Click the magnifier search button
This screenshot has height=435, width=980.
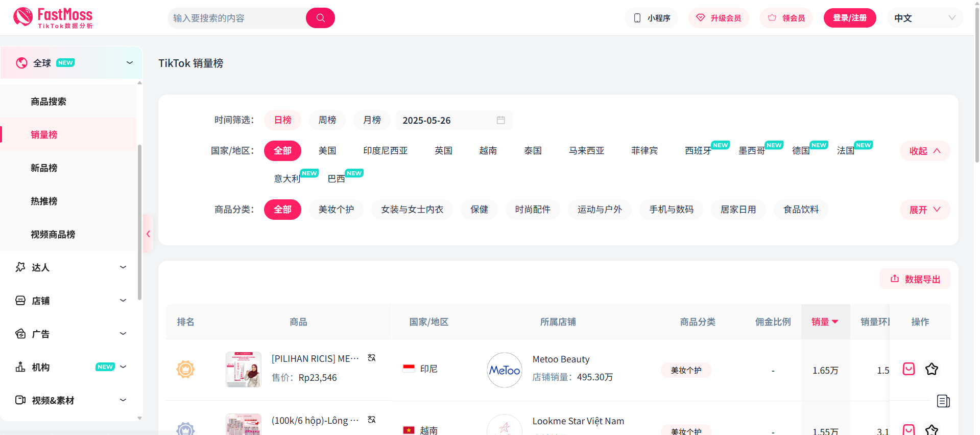(320, 18)
